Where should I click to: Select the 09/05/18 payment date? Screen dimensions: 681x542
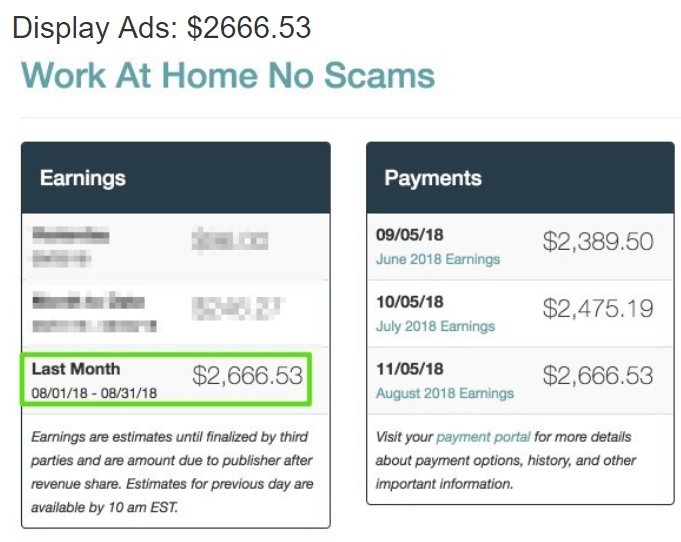pos(410,235)
